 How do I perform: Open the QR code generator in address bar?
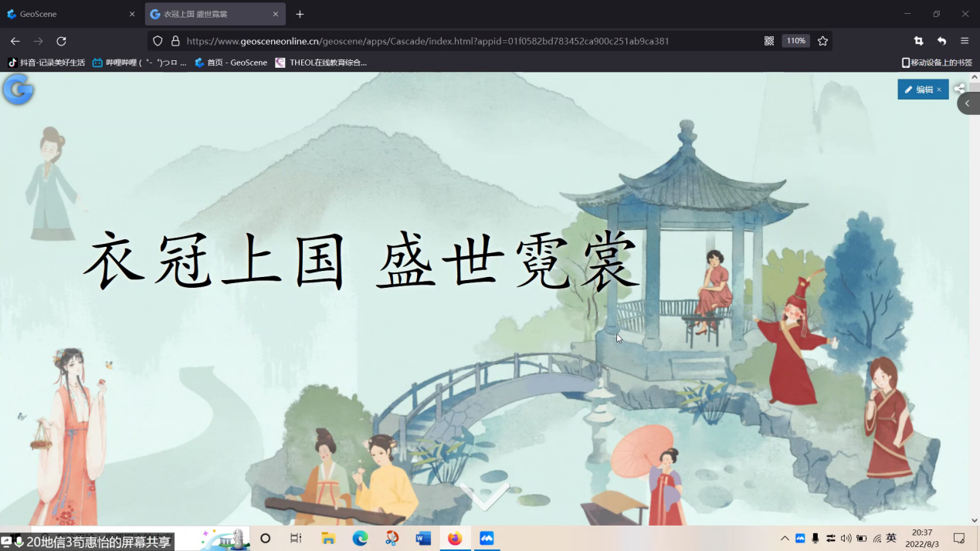coord(769,41)
